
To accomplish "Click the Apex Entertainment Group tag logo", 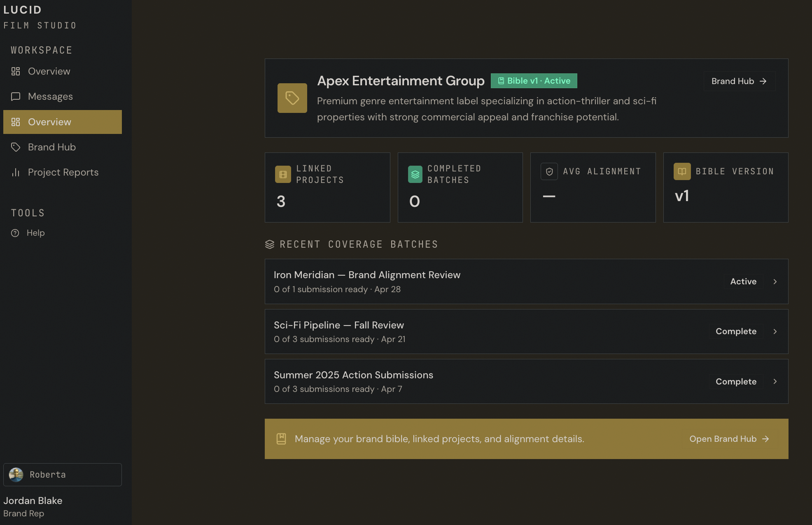I will 292,98.
